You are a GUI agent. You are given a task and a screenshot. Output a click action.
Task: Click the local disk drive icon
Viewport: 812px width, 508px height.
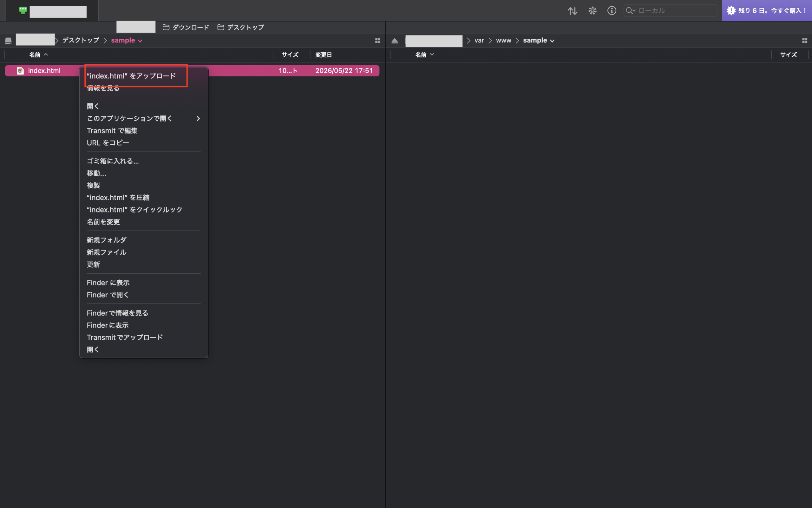click(8, 41)
